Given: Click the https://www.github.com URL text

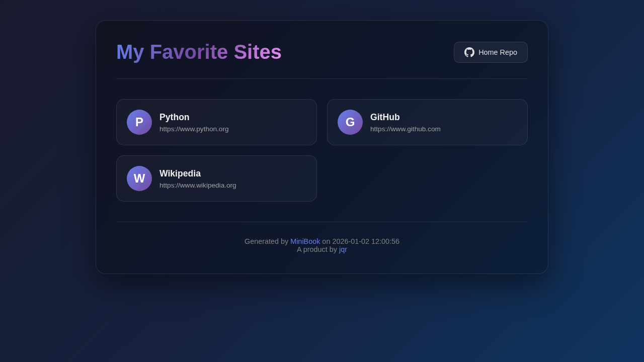Looking at the screenshot, I should [406, 129].
